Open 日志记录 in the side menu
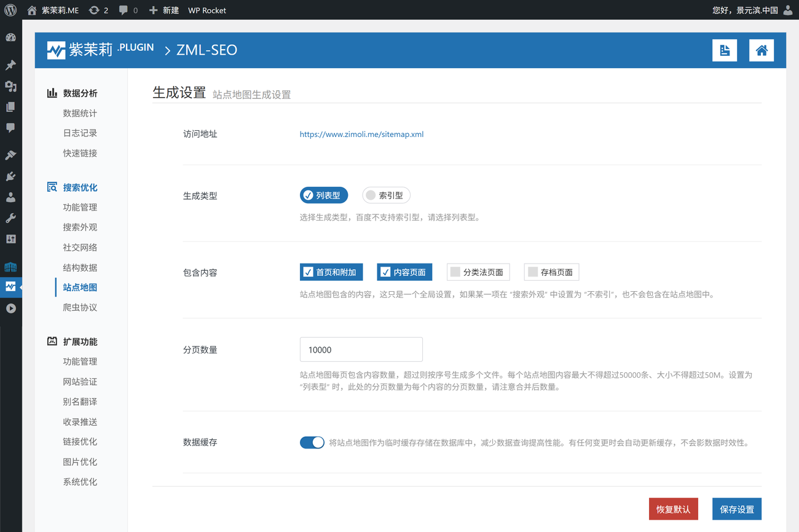 click(x=80, y=133)
